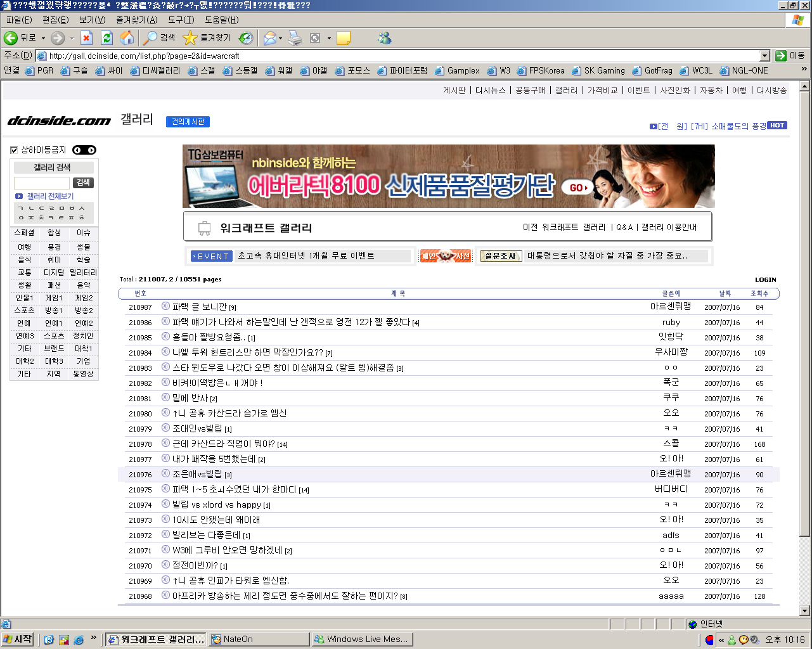Click the 검색 button in gallery search
Screen dimensions: 812x649
point(83,183)
